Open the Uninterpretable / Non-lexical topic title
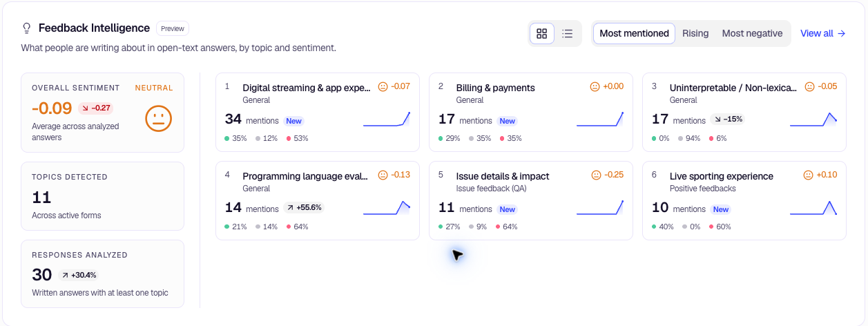 pos(733,88)
